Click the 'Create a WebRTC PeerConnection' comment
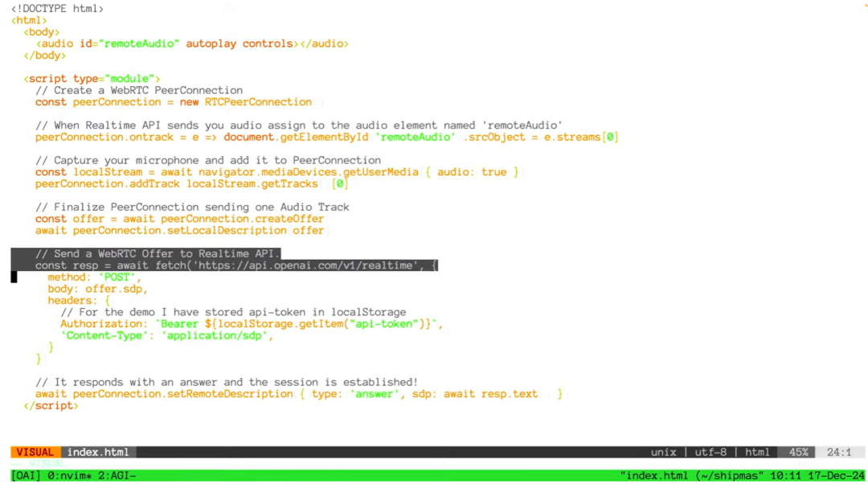The height and width of the screenshot is (485, 868). click(139, 90)
